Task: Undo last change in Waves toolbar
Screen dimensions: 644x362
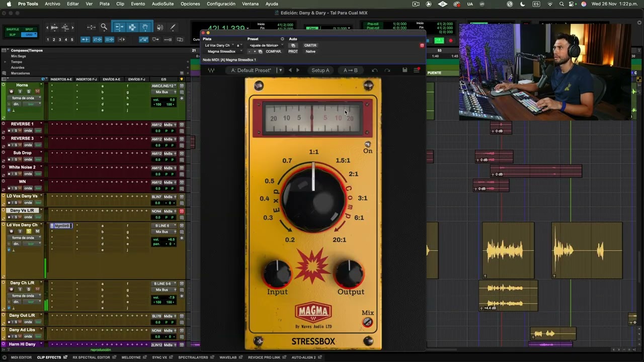Action: 374,70
